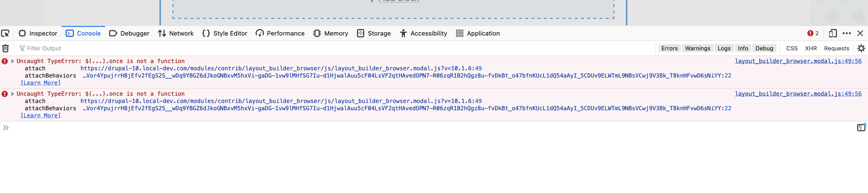Toggle the XHR filter
868x193 pixels.
pyautogui.click(x=811, y=48)
